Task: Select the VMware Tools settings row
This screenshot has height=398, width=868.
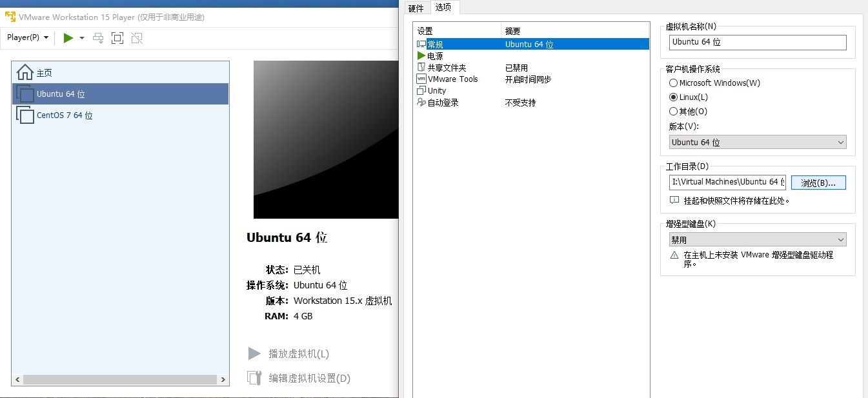Action: pyautogui.click(x=531, y=79)
